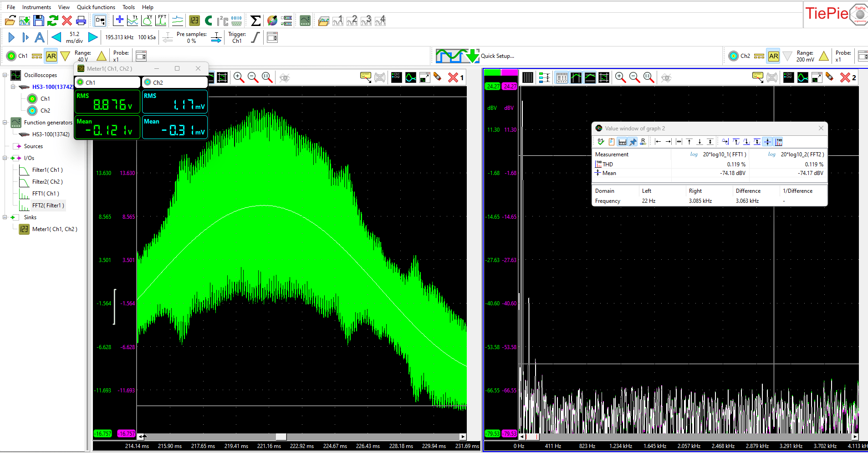Zoom in on graph 1
Viewport: 868px width, 453px height.
click(x=239, y=77)
